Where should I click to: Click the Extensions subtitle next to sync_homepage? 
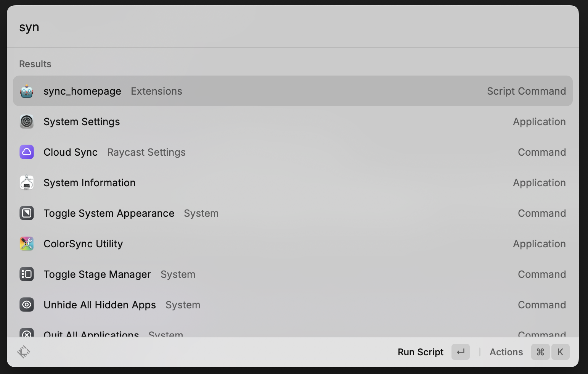point(156,91)
